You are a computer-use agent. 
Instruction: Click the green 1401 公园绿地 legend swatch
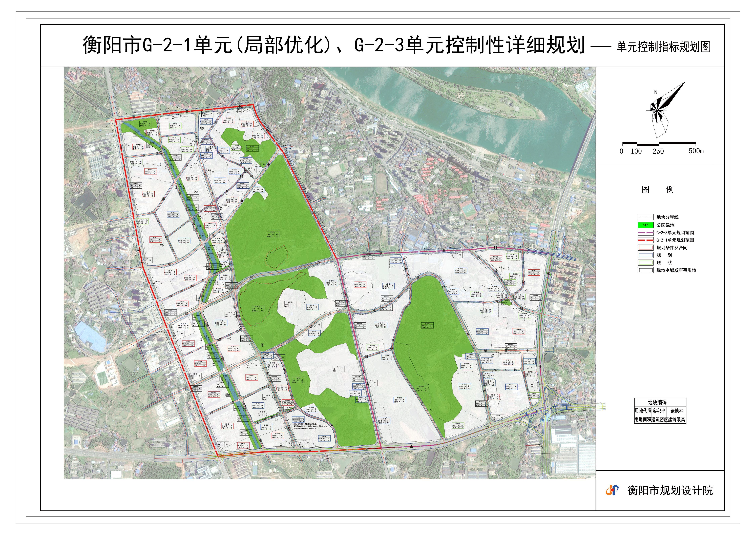(x=645, y=225)
